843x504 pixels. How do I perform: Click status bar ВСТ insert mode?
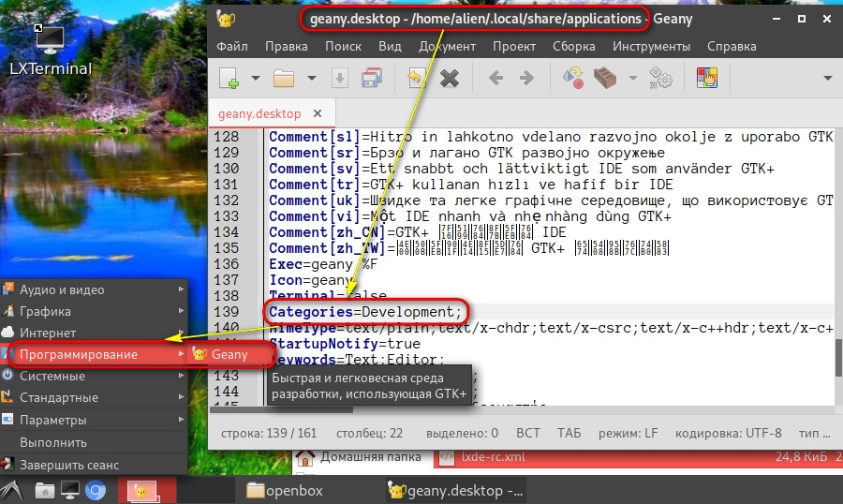point(528,433)
